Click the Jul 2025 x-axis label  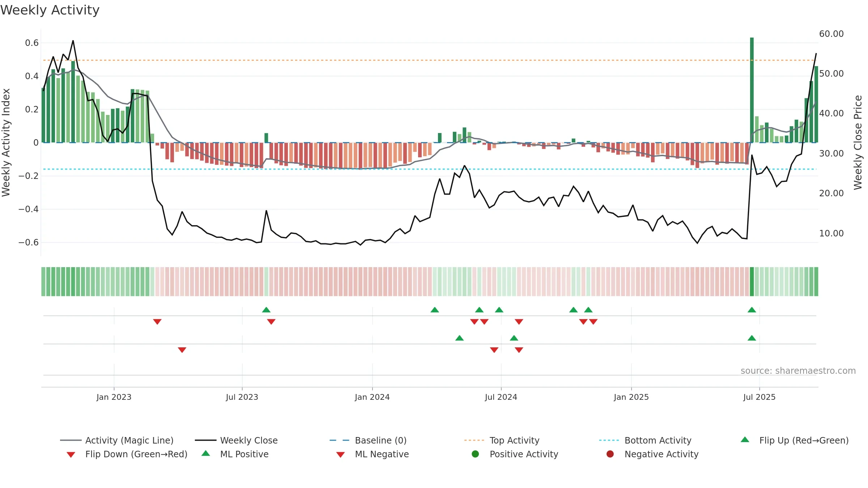point(759,397)
